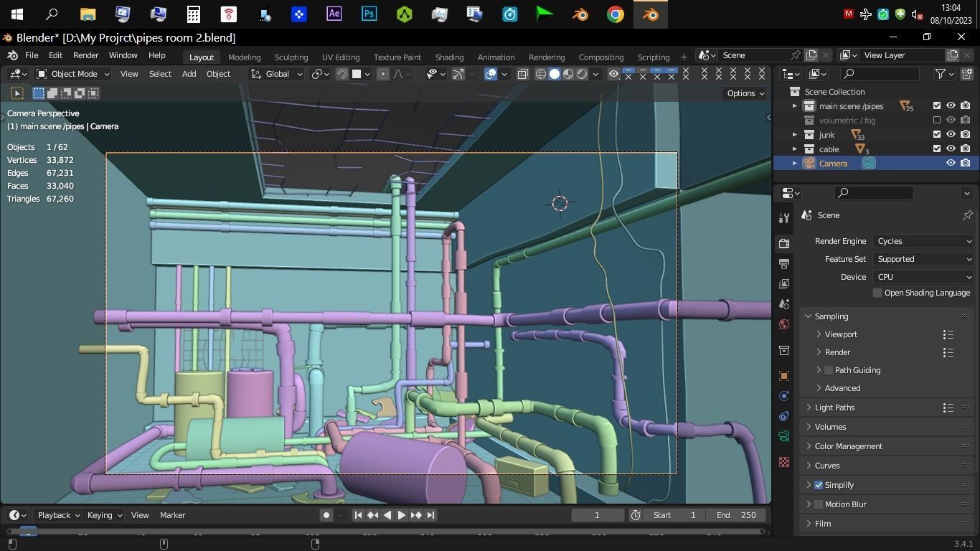Enable the volumetric / fog collection checkbox
The height and width of the screenshot is (551, 980).
coord(937,120)
